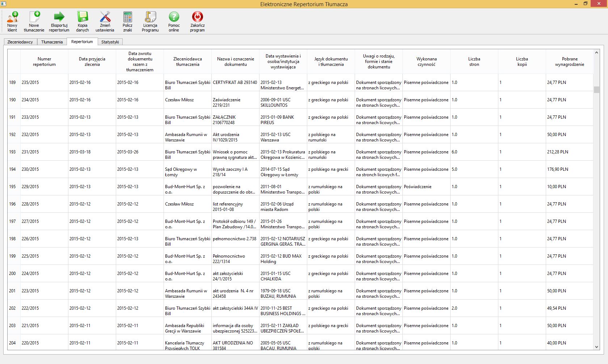Select repertorium entry 235/2015
This screenshot has height=364, width=608.
[x=44, y=82]
